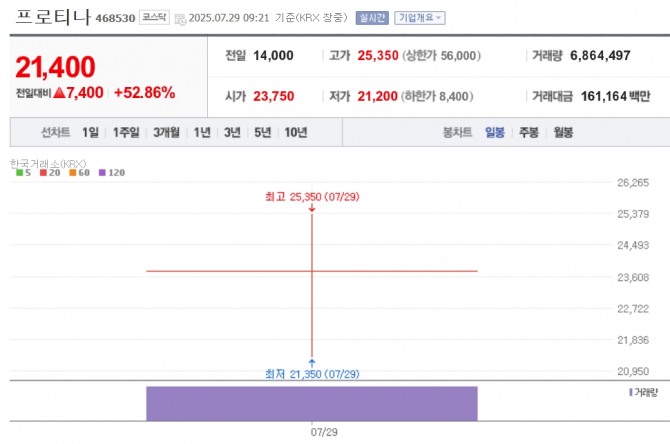Click the green 5-day moving average legend
Screen dimensions: 670x444
coord(22,173)
